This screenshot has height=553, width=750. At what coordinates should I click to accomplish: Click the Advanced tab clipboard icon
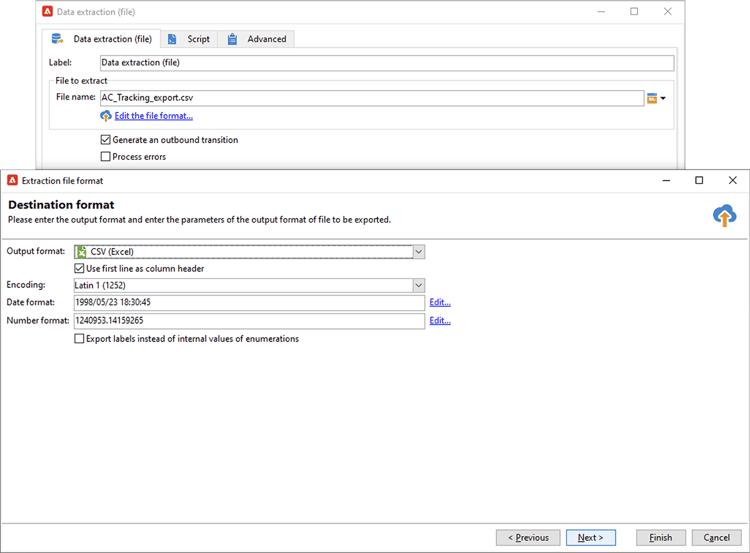232,39
